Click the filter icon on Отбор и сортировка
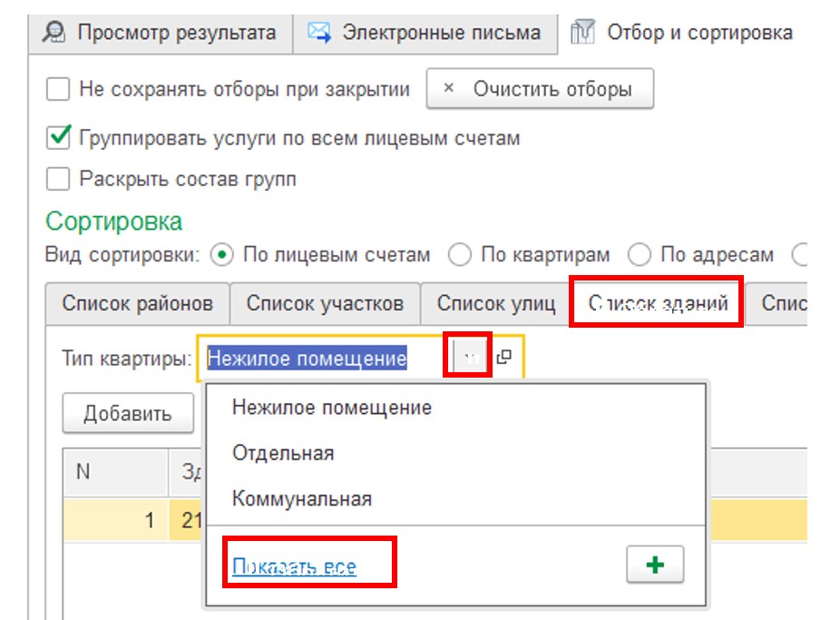Viewport: 840px width, 620px height. point(583,32)
